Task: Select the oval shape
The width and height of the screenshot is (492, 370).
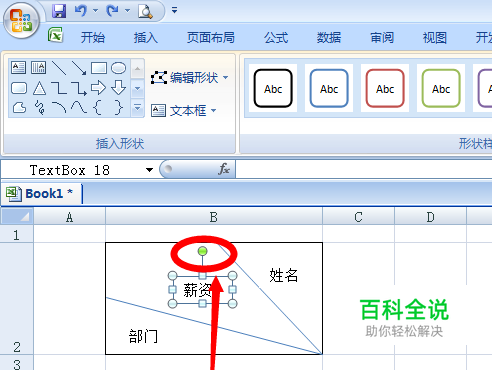Action: point(118,68)
